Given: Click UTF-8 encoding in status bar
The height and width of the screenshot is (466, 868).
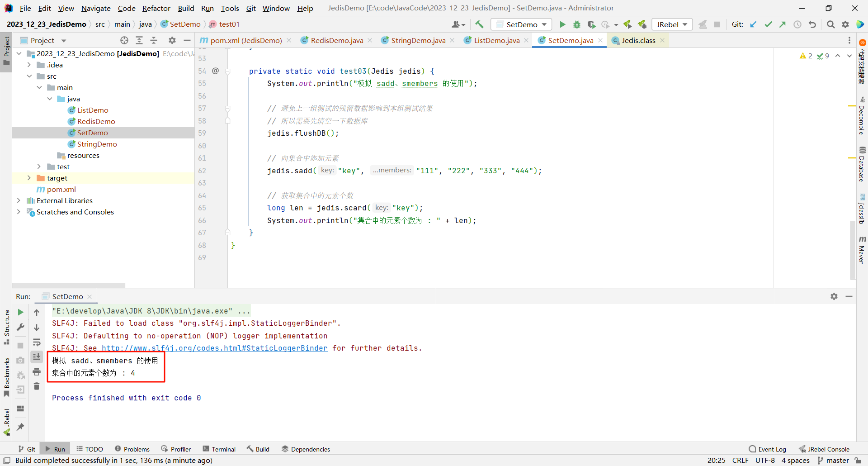Looking at the screenshot, I should (765, 460).
